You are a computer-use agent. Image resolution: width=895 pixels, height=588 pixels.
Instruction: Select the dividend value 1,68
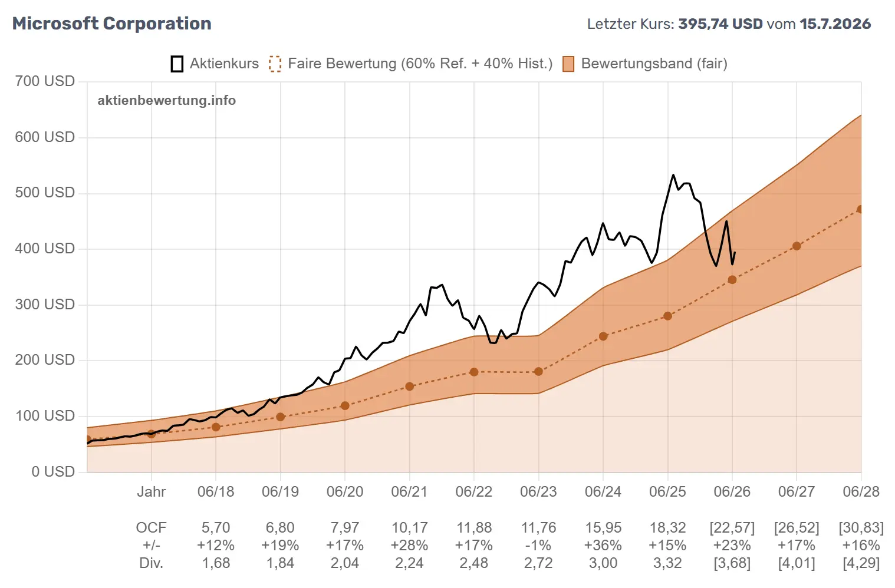(216, 563)
